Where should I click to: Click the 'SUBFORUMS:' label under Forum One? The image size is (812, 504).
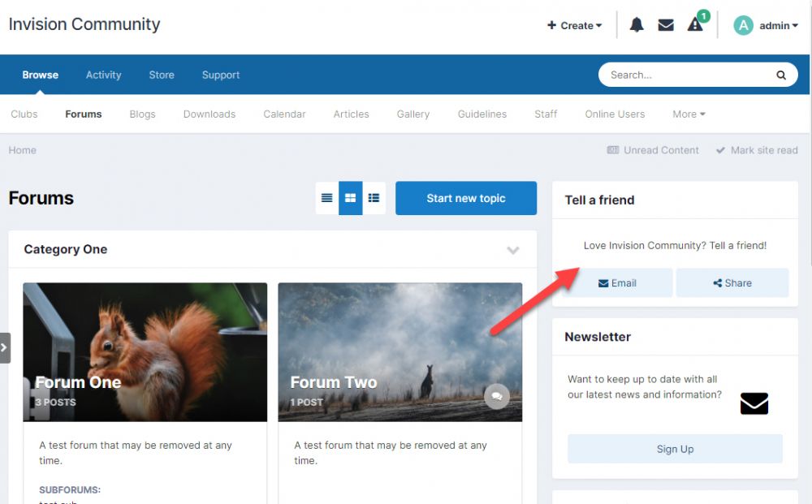70,489
